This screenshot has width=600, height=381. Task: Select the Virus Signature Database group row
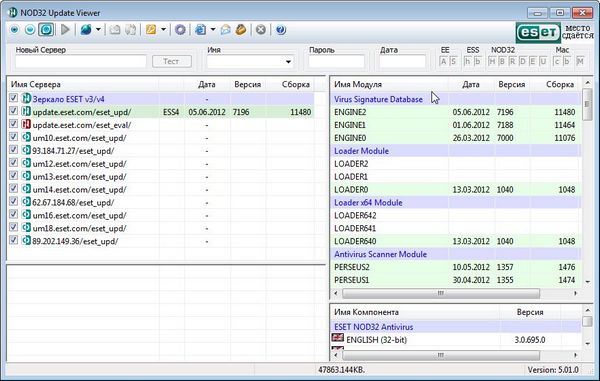coord(456,99)
